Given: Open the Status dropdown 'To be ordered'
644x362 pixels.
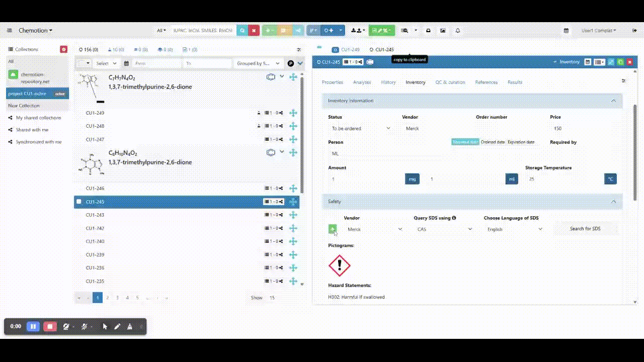Looking at the screenshot, I should click(361, 129).
